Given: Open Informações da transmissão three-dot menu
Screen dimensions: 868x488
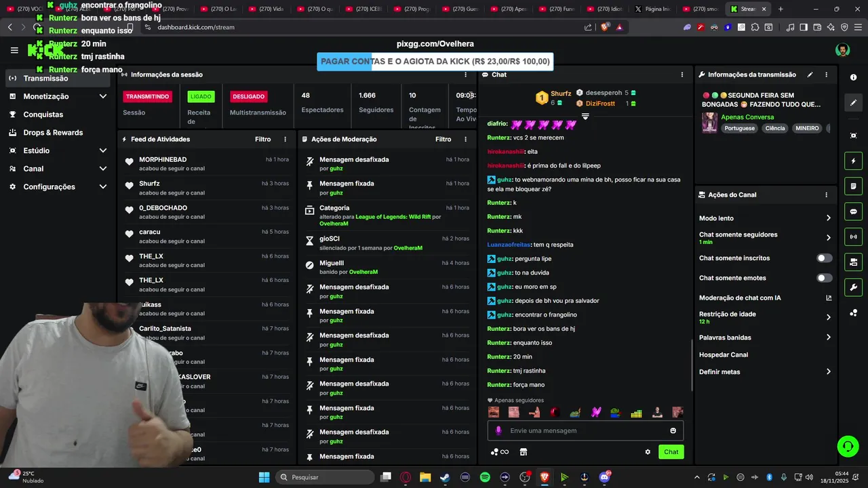Looking at the screenshot, I should pos(826,75).
